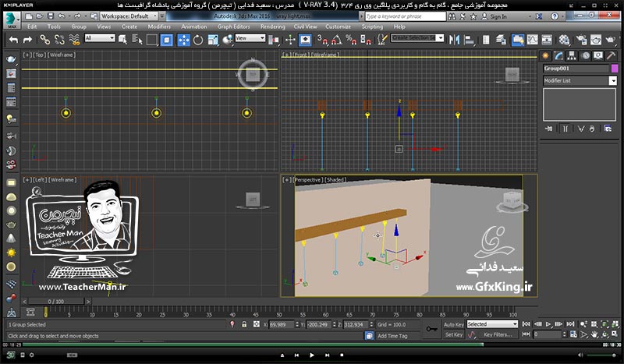Open the Group menu
The height and width of the screenshot is (364, 624).
pyautogui.click(x=79, y=27)
